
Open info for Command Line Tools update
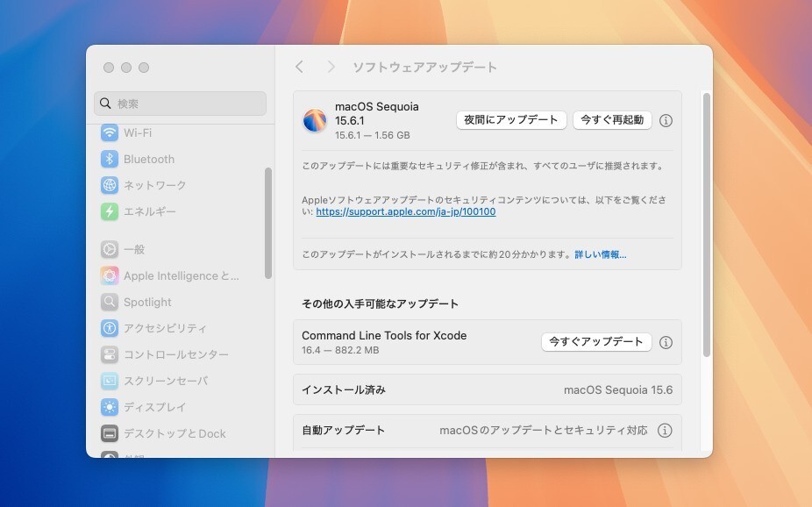tap(666, 342)
